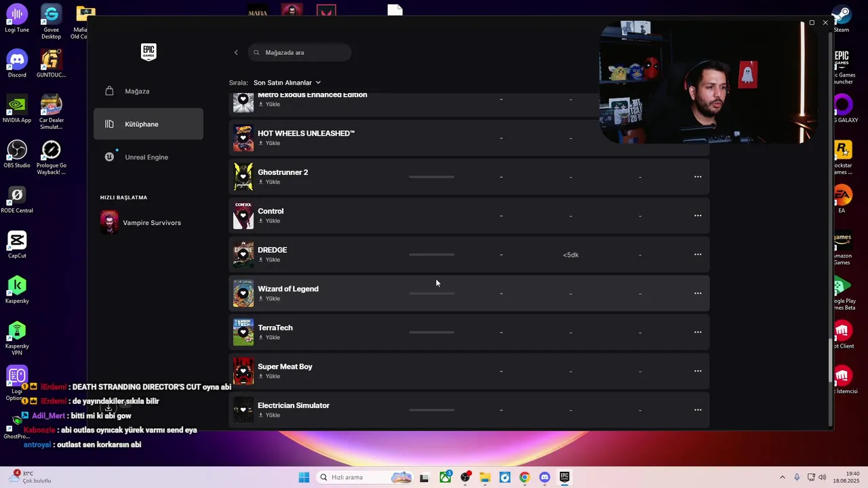The height and width of the screenshot is (488, 868).
Task: Open the Riot Client desktop icon
Action: tap(842, 335)
